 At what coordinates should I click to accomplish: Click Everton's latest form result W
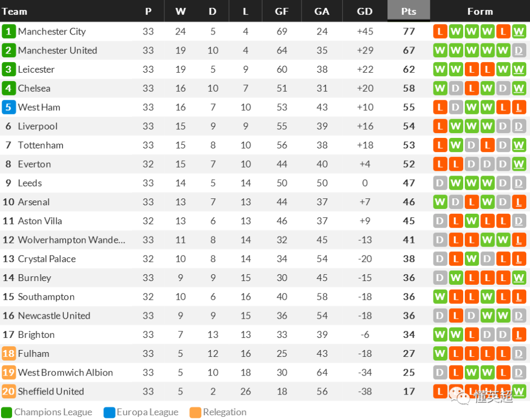click(x=519, y=164)
